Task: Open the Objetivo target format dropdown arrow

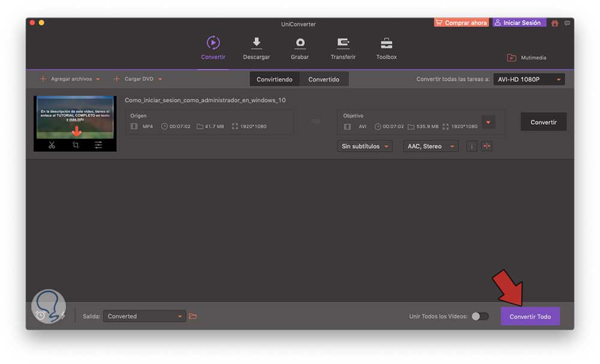Action: (488, 122)
